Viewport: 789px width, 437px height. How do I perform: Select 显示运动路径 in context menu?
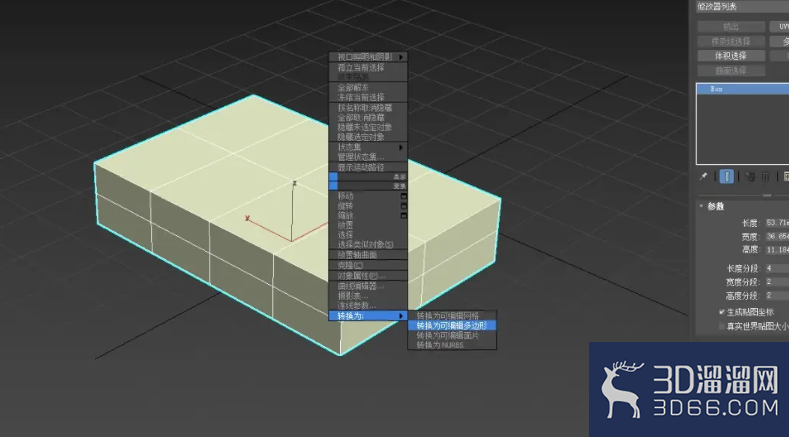coord(368,167)
